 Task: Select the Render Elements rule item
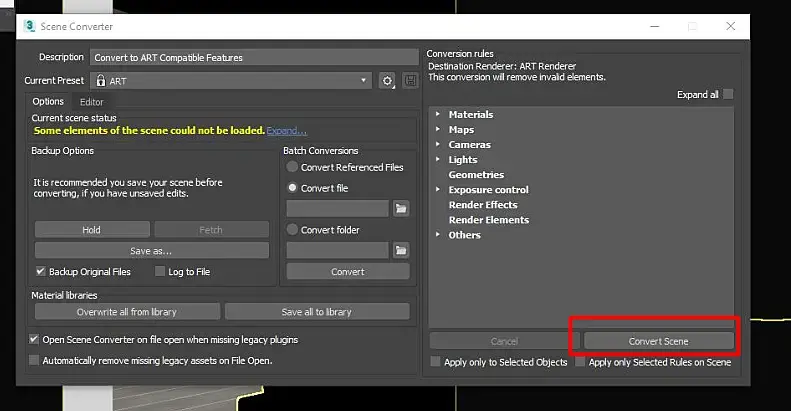click(x=489, y=220)
